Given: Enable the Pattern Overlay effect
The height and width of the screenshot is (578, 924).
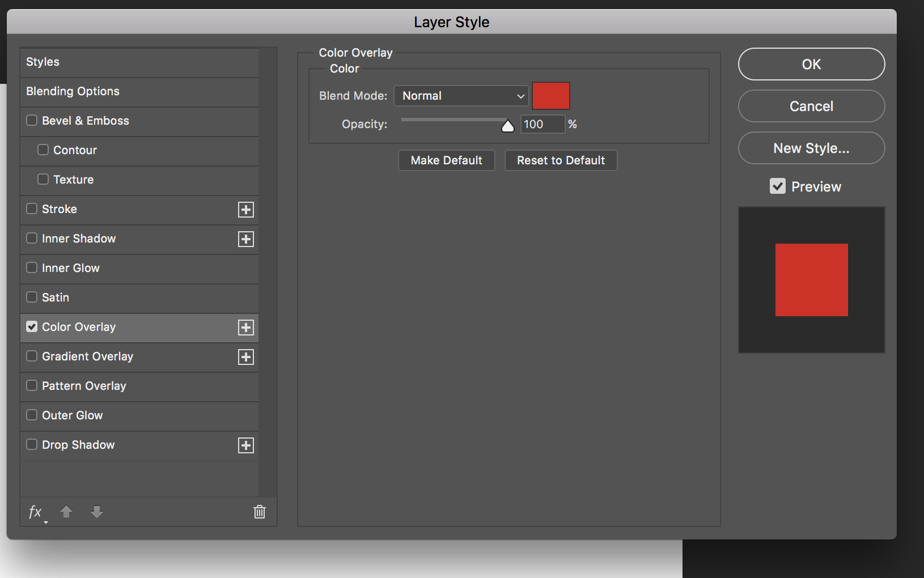Looking at the screenshot, I should point(32,385).
